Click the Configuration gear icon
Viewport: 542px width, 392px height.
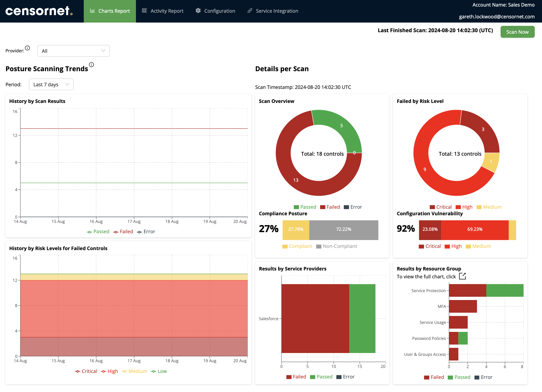click(x=197, y=11)
